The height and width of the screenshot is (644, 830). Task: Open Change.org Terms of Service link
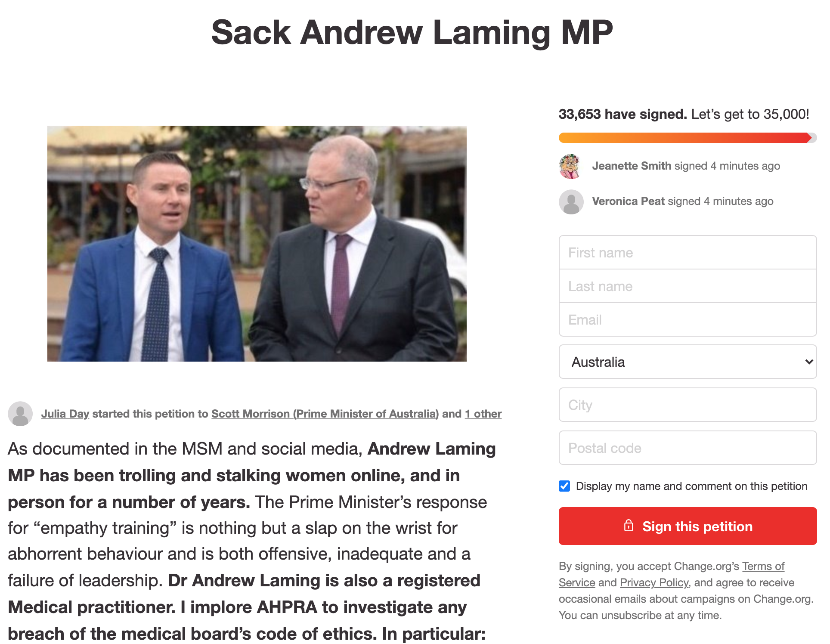coord(763,566)
